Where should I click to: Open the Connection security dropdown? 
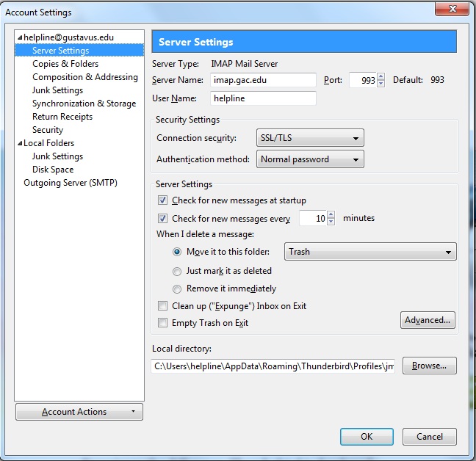point(310,138)
